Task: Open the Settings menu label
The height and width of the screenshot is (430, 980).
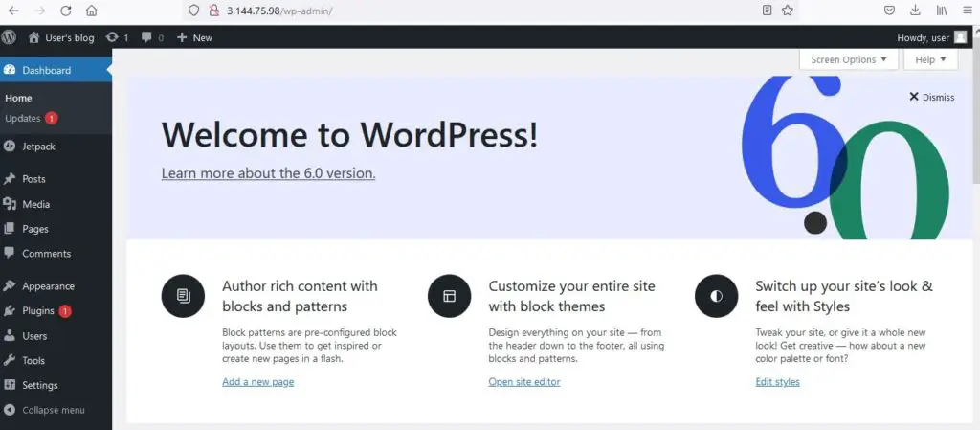Action: (40, 385)
